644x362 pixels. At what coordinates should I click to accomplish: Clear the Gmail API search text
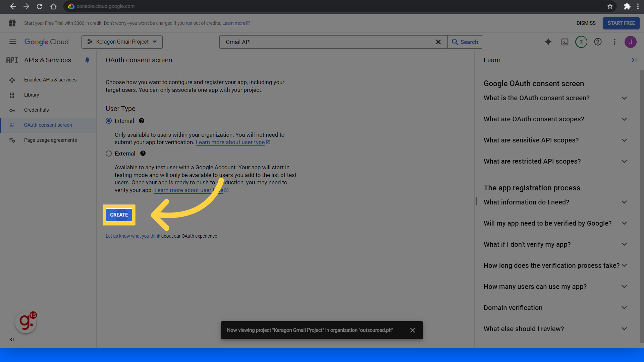pyautogui.click(x=438, y=42)
